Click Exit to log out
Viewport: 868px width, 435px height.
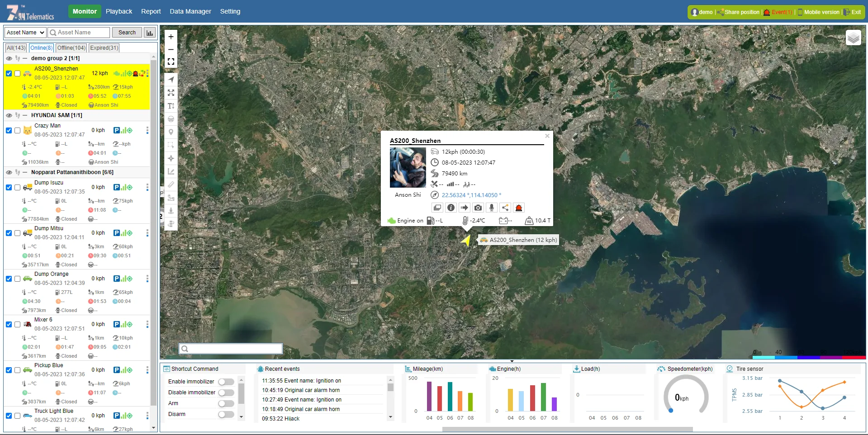click(x=852, y=12)
